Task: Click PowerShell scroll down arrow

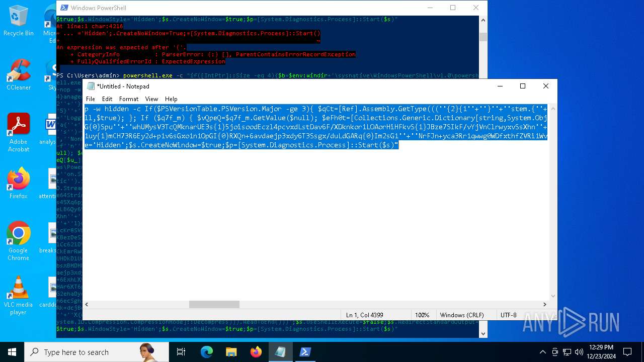Action: (x=483, y=333)
